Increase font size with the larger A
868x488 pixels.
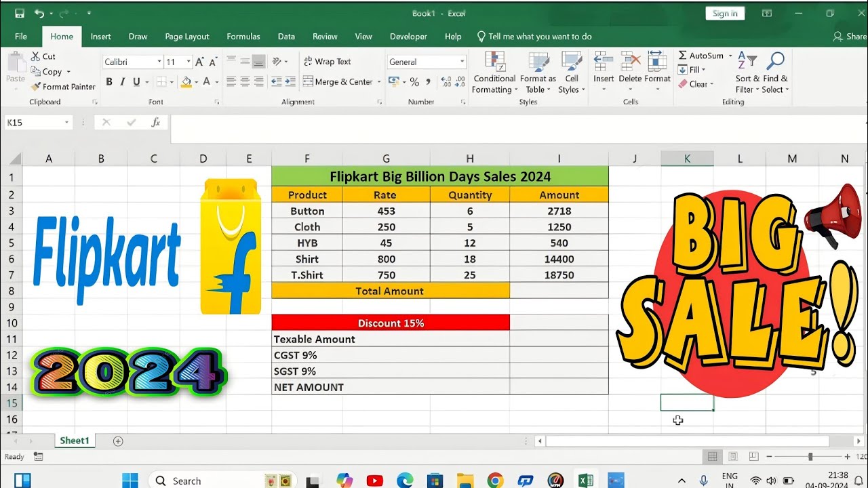pos(199,62)
